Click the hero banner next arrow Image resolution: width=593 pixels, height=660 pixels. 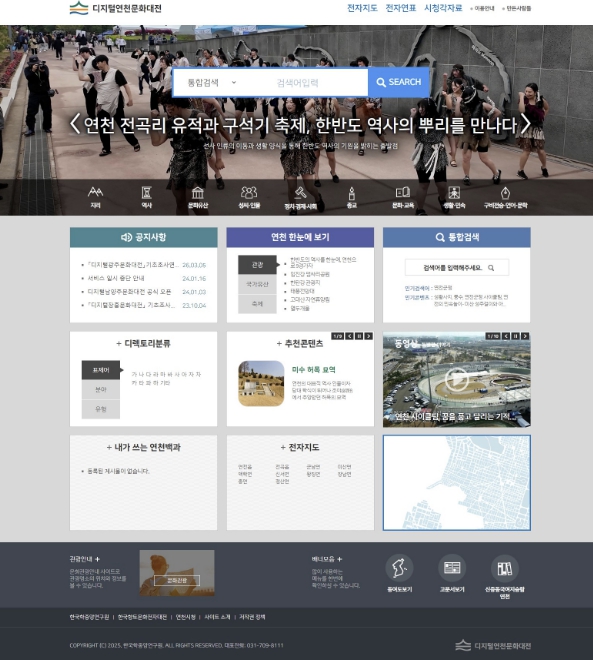click(x=525, y=124)
